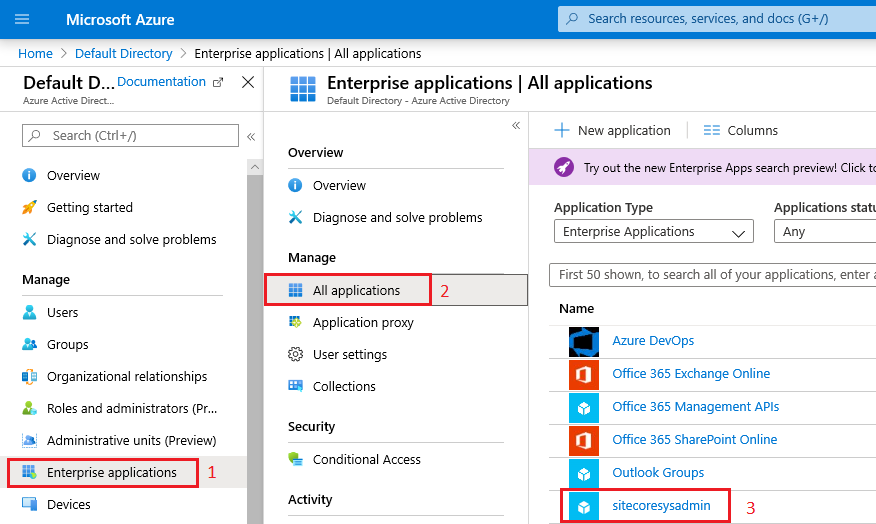Click the Outlook Groups cube icon
The width and height of the screenshot is (876, 524).
[x=584, y=474]
